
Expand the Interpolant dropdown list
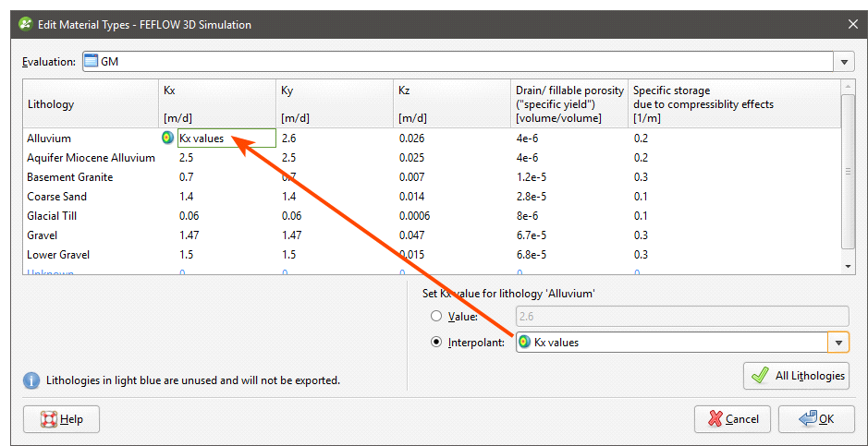tap(838, 342)
